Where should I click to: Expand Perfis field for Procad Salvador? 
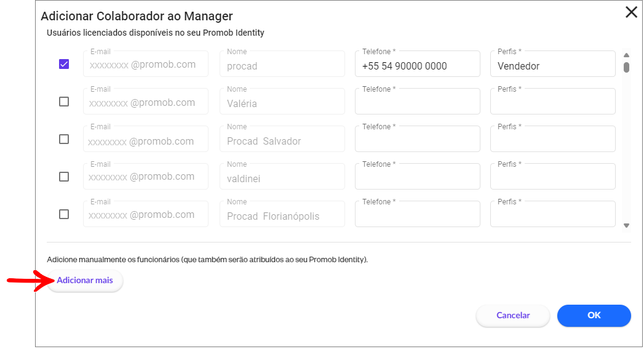[553, 139]
